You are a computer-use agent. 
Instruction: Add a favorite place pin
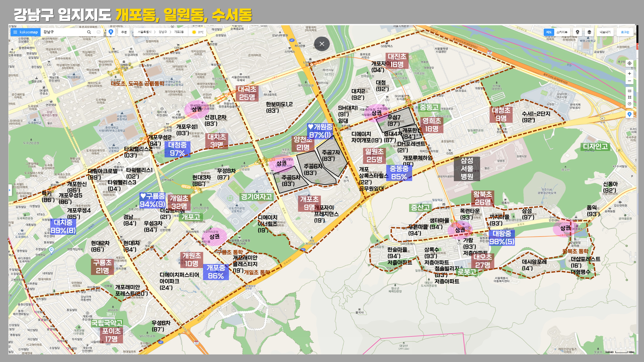(x=629, y=114)
